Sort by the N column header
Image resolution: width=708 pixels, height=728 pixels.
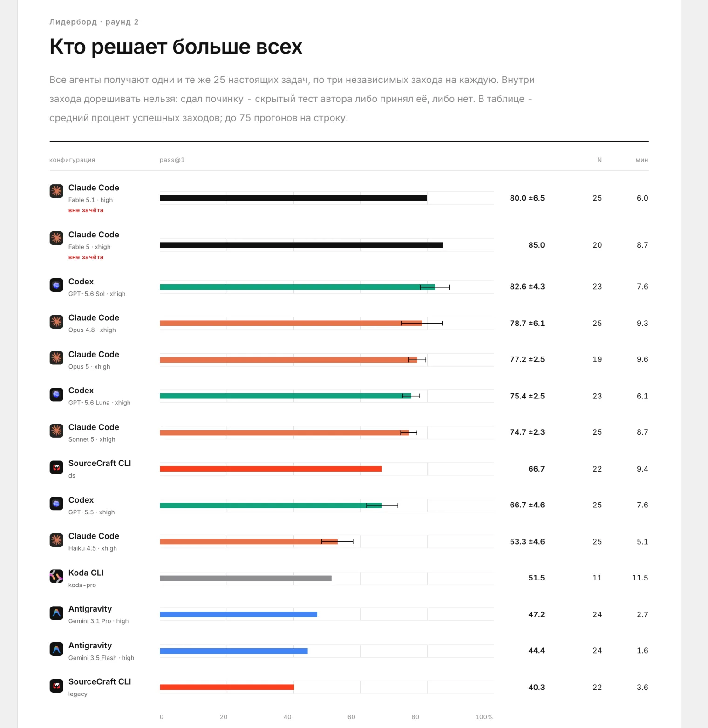(x=599, y=160)
